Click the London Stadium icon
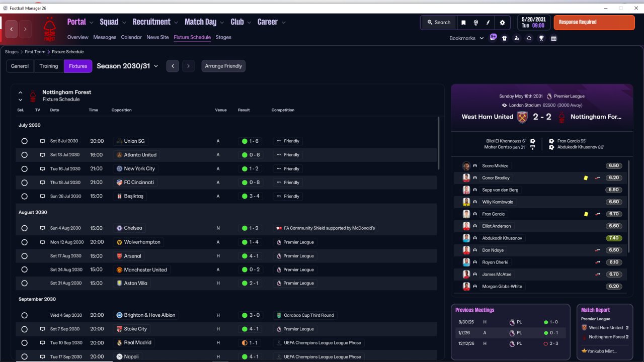Image resolution: width=644 pixels, height=362 pixels. tap(505, 106)
